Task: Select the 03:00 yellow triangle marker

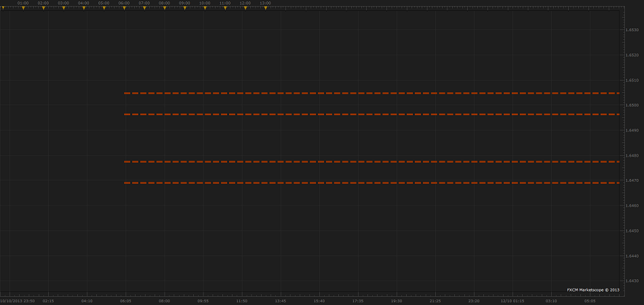Action: point(64,8)
